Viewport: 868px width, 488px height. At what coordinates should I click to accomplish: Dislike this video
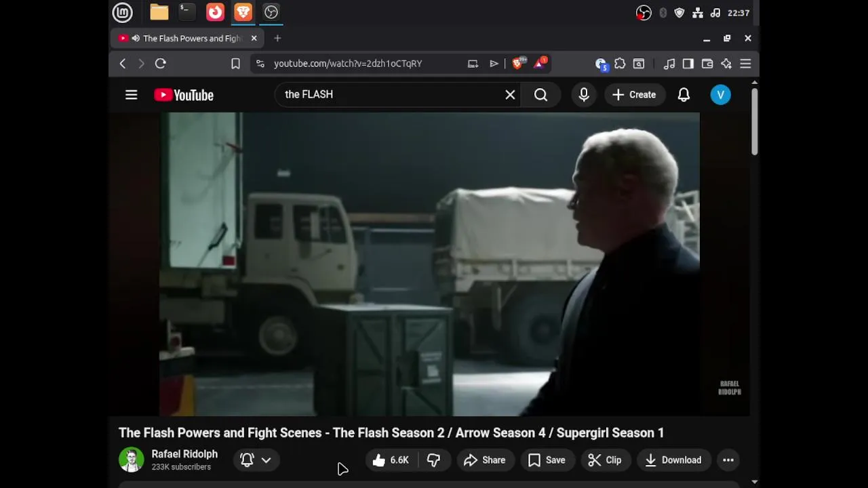[x=433, y=460]
